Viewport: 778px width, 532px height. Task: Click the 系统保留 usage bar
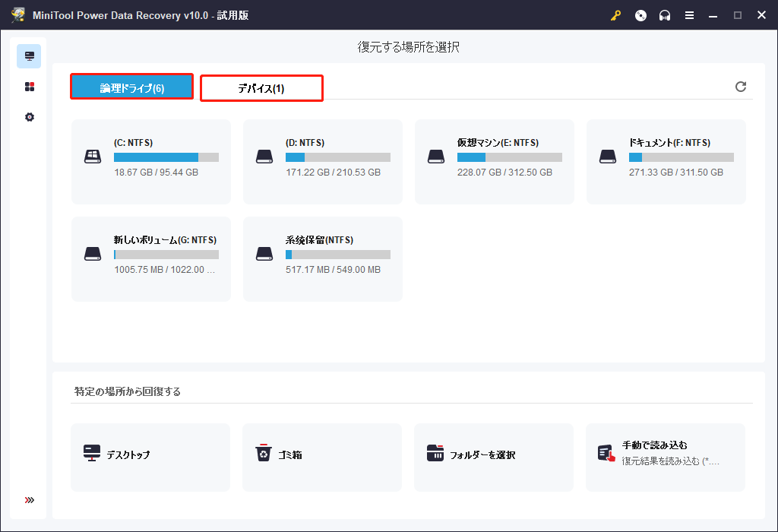338,255
